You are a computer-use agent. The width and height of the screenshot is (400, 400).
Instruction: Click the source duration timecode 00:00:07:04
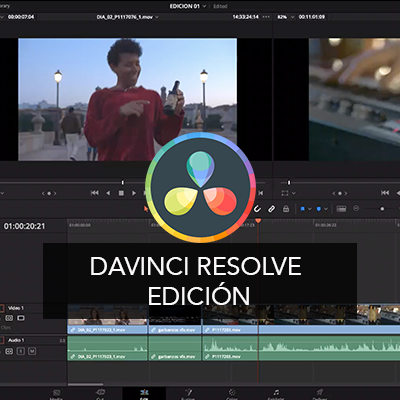pos(21,17)
